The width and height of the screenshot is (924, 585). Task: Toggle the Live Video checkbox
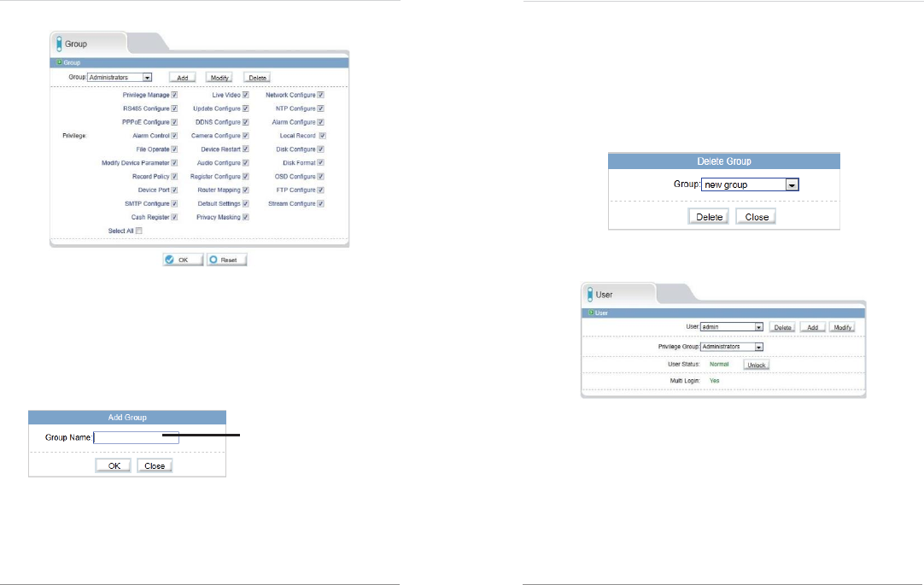pyautogui.click(x=246, y=95)
